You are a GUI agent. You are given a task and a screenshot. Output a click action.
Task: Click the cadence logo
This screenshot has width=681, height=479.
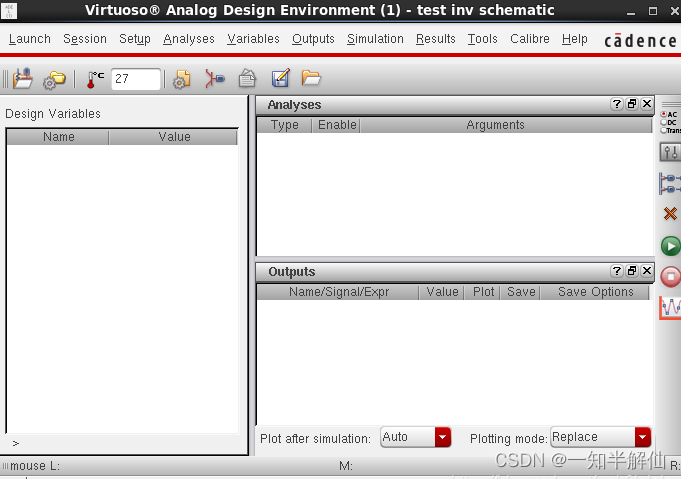pyautogui.click(x=640, y=41)
